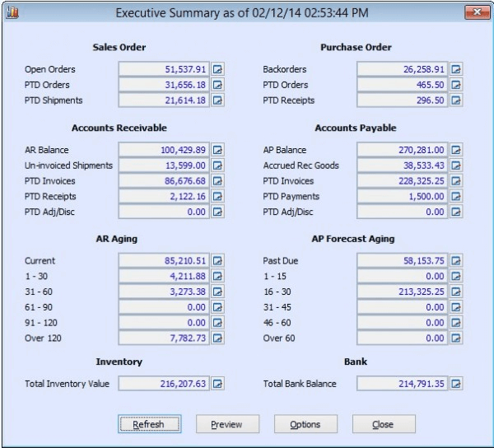
Task: Click the Sales Order heading
Action: pos(119,47)
